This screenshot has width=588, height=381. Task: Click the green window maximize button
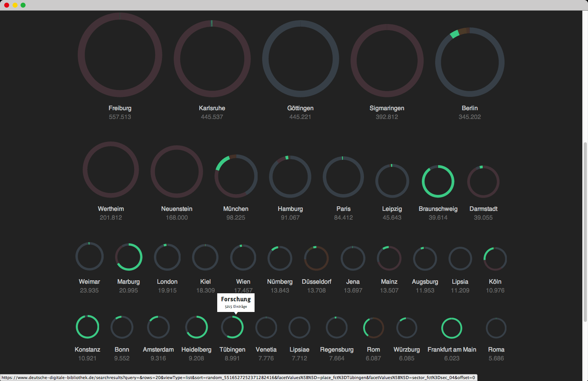click(x=23, y=5)
